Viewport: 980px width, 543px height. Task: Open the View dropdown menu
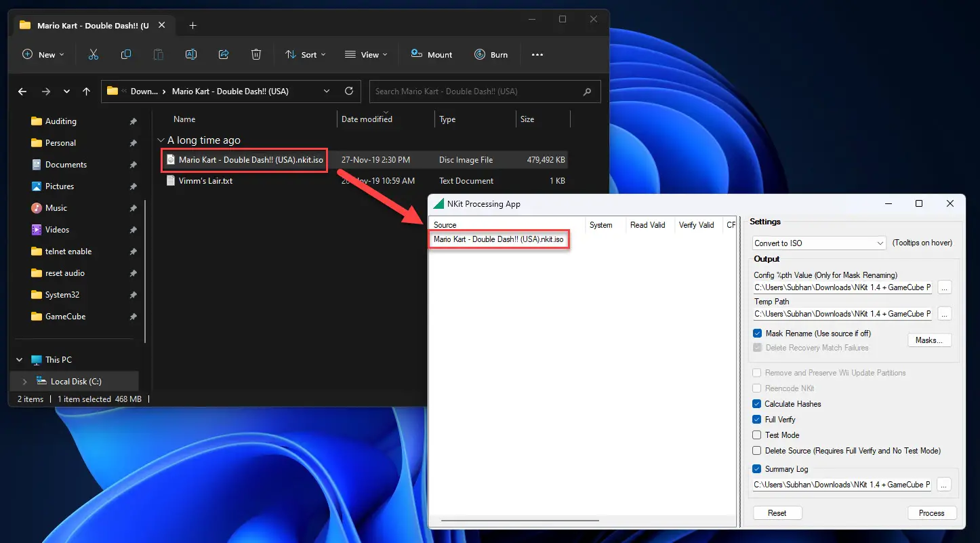point(366,54)
